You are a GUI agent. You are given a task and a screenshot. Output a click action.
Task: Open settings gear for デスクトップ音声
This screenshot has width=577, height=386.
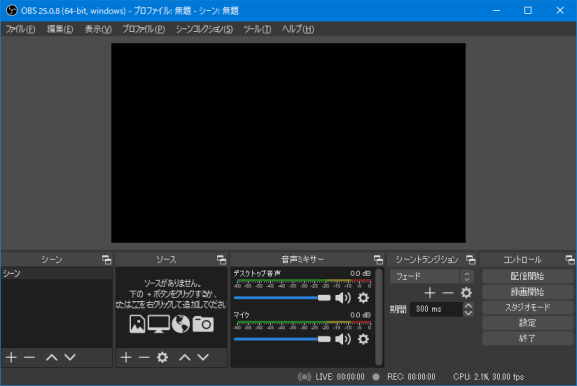point(363,298)
